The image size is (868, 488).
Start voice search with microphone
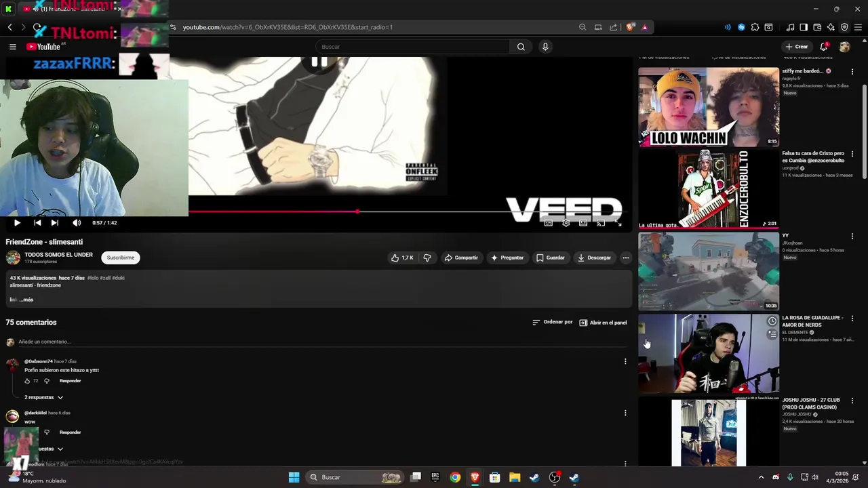click(545, 47)
